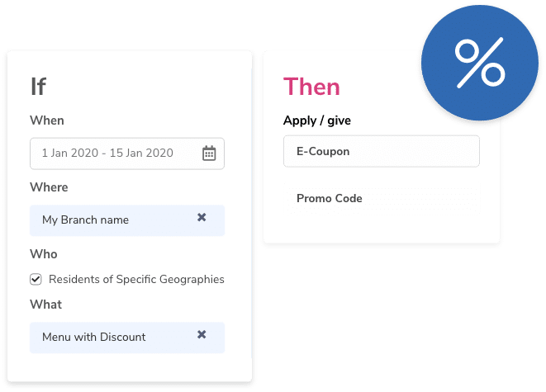Click the If heading

click(x=38, y=86)
